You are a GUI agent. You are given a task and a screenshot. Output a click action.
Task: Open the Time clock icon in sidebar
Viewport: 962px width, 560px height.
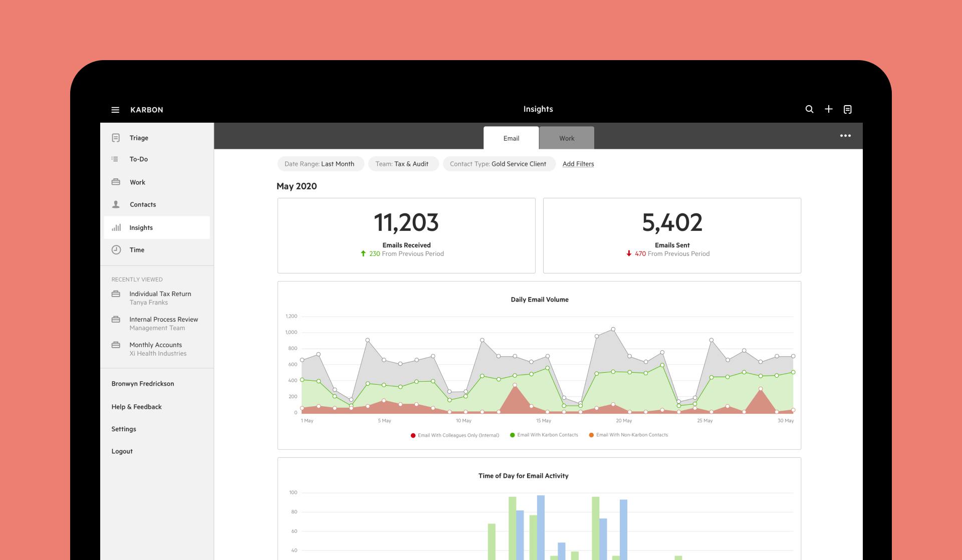click(116, 250)
